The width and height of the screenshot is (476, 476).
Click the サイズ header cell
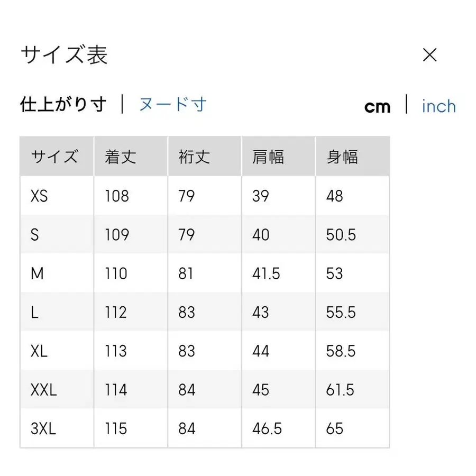56,156
